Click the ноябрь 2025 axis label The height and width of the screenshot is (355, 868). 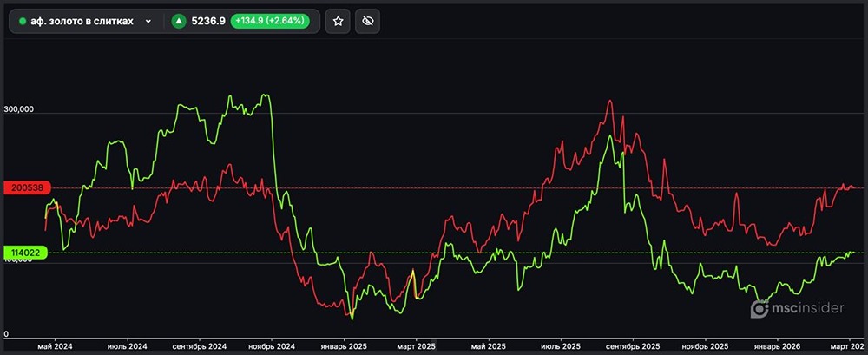coord(705,345)
